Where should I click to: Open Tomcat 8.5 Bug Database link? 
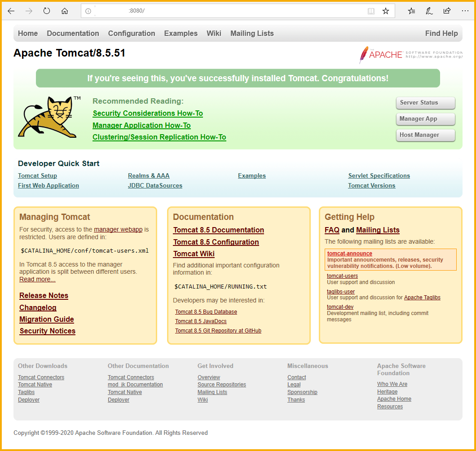click(206, 312)
